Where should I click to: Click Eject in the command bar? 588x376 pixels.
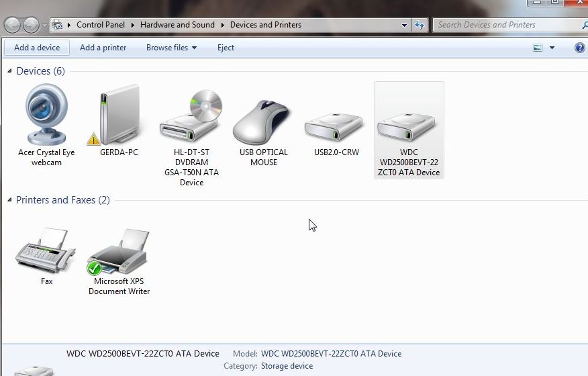click(x=226, y=48)
